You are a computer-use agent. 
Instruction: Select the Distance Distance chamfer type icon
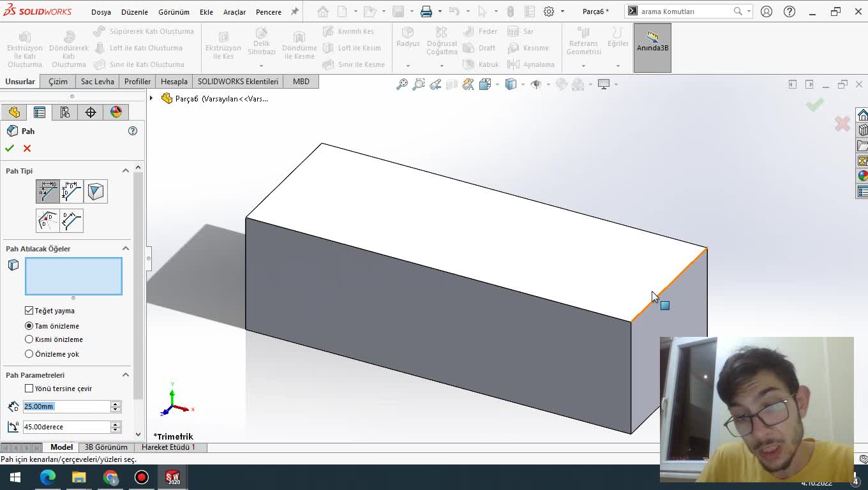click(71, 191)
